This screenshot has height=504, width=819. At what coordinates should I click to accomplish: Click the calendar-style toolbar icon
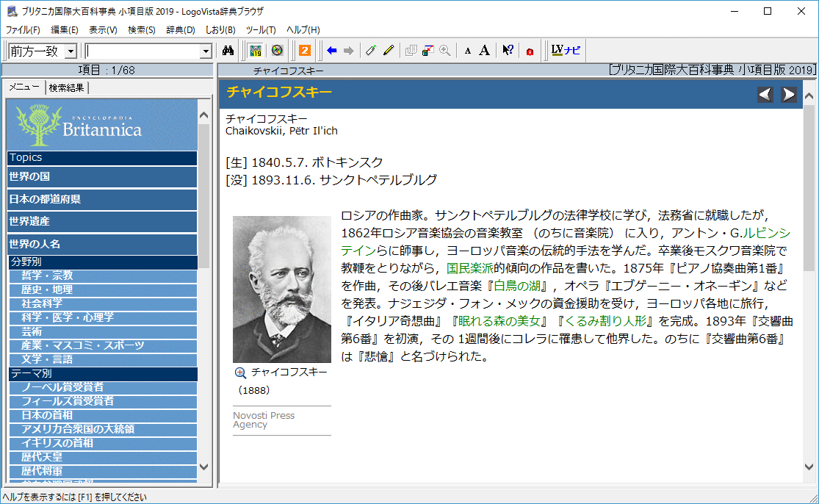click(x=256, y=51)
